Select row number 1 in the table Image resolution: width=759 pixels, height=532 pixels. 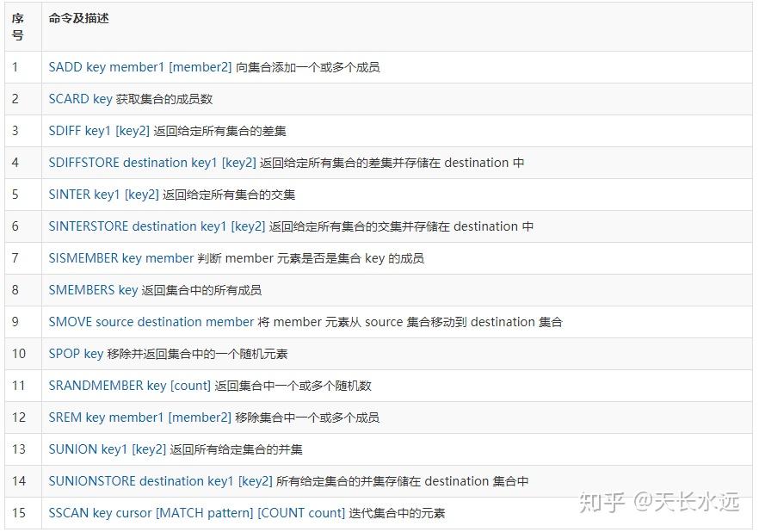[x=15, y=67]
